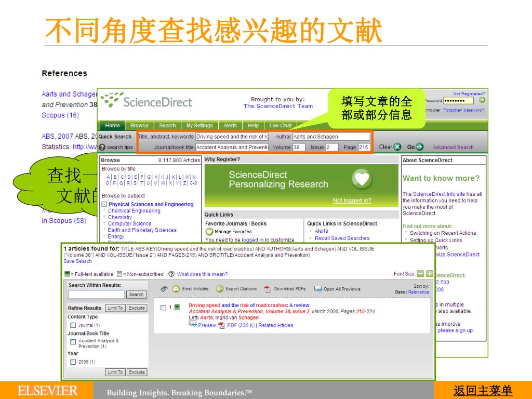Viewport: 532px width, 399px height.
Task: Check the Accident Analysis & Prevention box
Action: (x=73, y=342)
